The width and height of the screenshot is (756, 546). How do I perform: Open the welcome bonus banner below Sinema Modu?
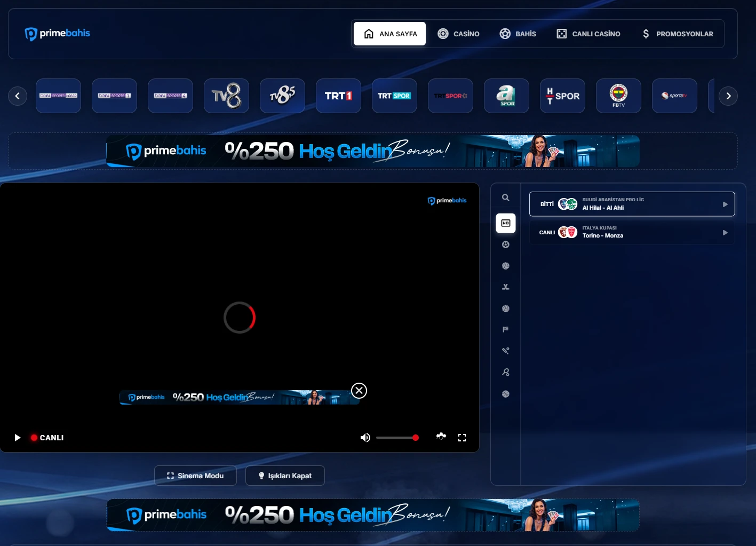pos(373,515)
